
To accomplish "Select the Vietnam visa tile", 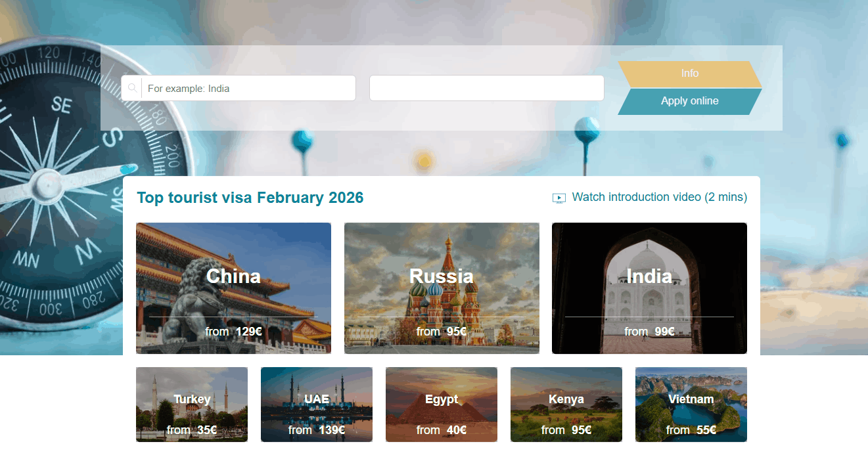I will coord(691,404).
